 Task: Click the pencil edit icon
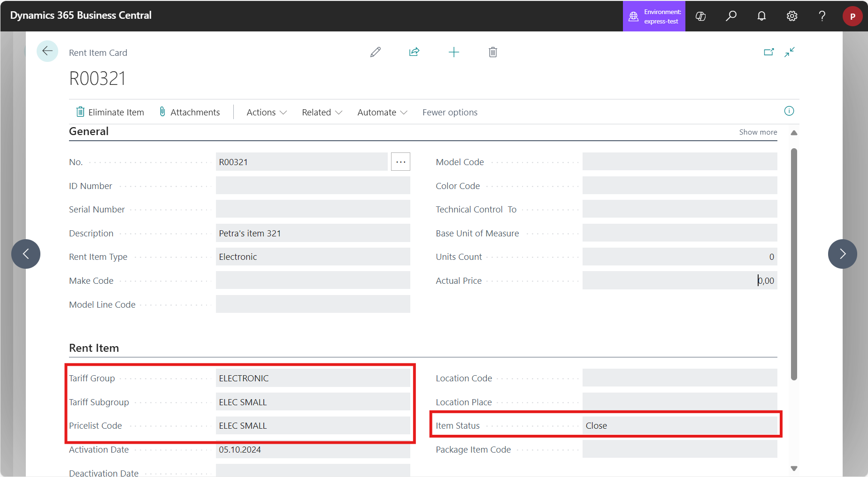point(375,52)
